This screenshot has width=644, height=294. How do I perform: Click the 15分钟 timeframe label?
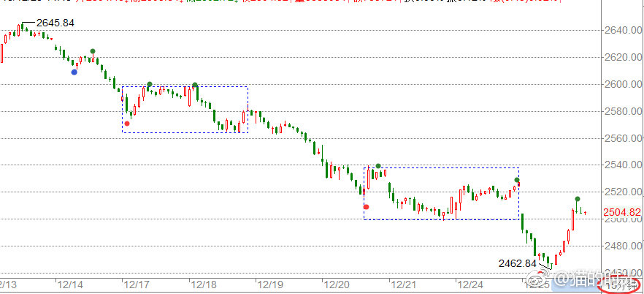point(619,285)
